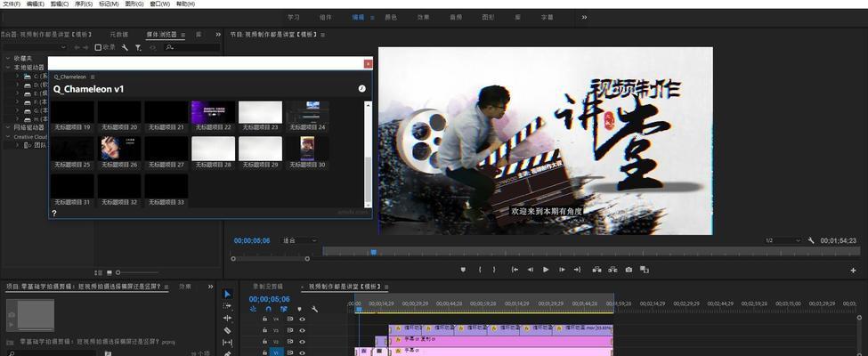This screenshot has width=868, height=356.
Task: Click the Export Frame camera icon
Action: [x=629, y=270]
